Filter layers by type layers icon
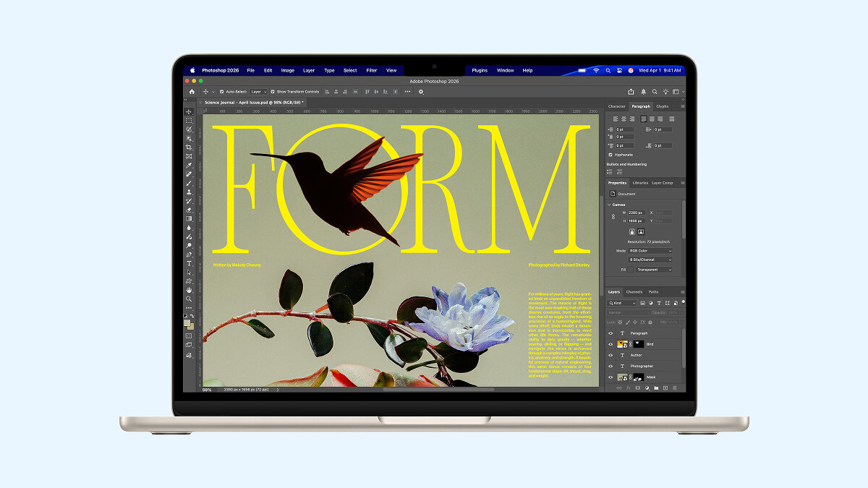Screen dimensions: 868x488 (659, 303)
